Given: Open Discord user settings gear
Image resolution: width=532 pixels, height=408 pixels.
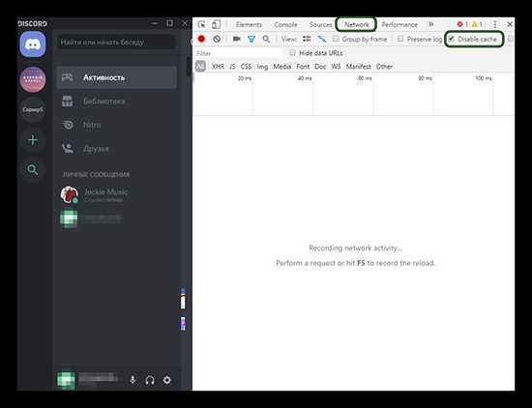Looking at the screenshot, I should coord(167,380).
